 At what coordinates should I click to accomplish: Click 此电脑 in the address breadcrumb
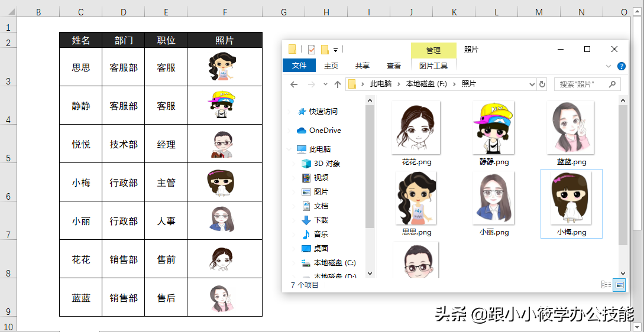pos(381,84)
